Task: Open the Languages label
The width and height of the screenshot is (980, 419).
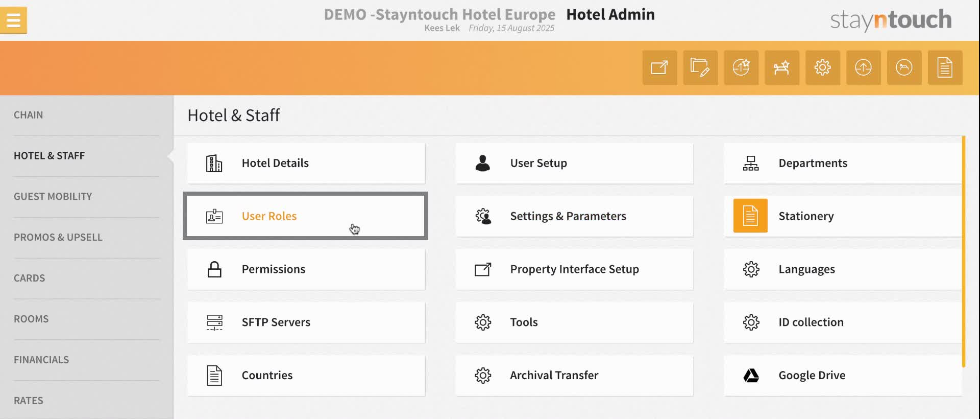Action: coord(807,269)
